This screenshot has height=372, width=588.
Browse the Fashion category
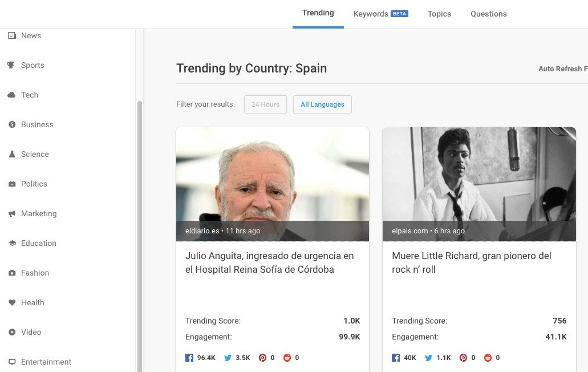click(x=35, y=273)
